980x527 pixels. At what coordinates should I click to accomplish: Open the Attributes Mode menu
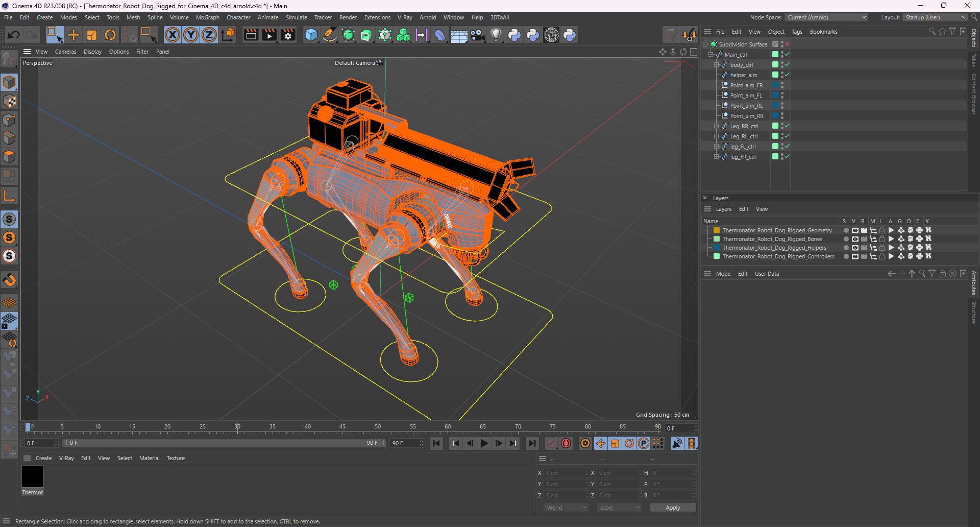pos(723,274)
